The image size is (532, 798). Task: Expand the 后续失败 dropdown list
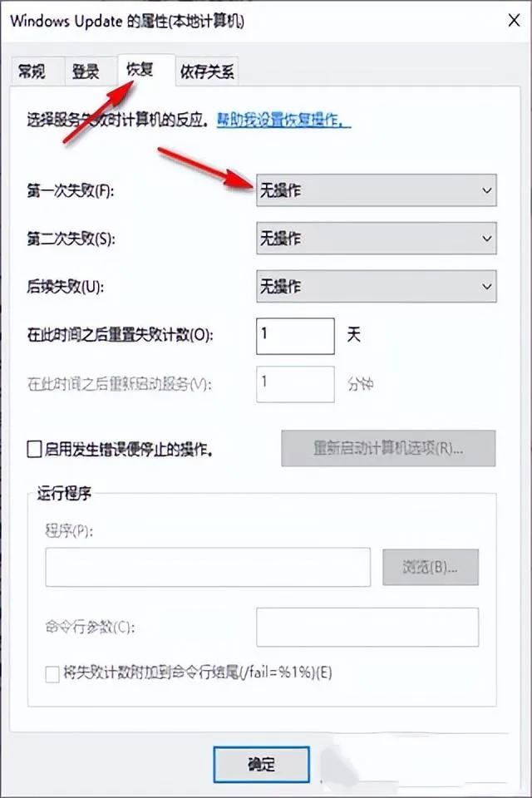pos(376,287)
